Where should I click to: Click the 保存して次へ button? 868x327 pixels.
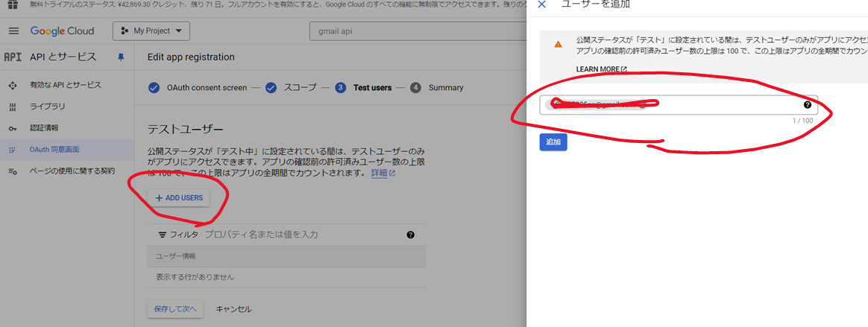(x=175, y=308)
